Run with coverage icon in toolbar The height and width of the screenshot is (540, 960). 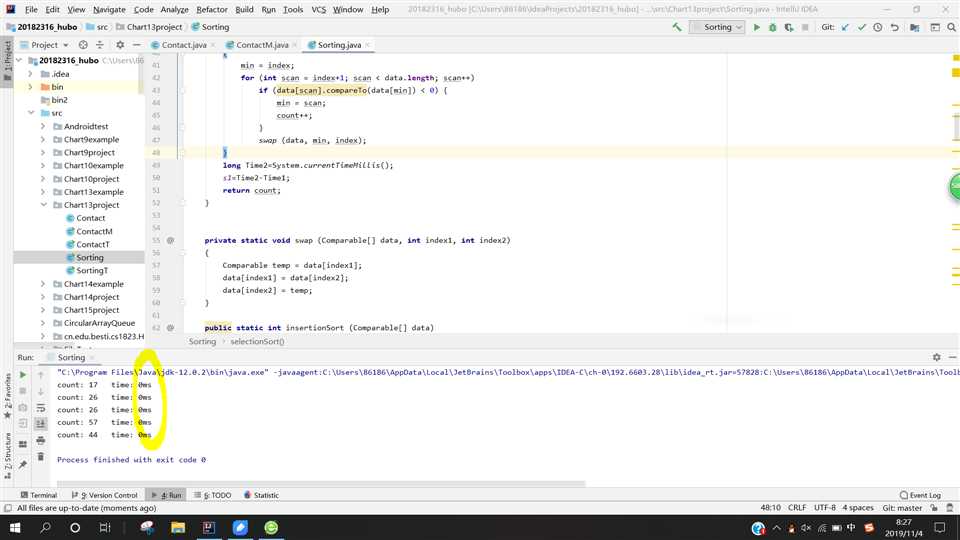(x=789, y=27)
